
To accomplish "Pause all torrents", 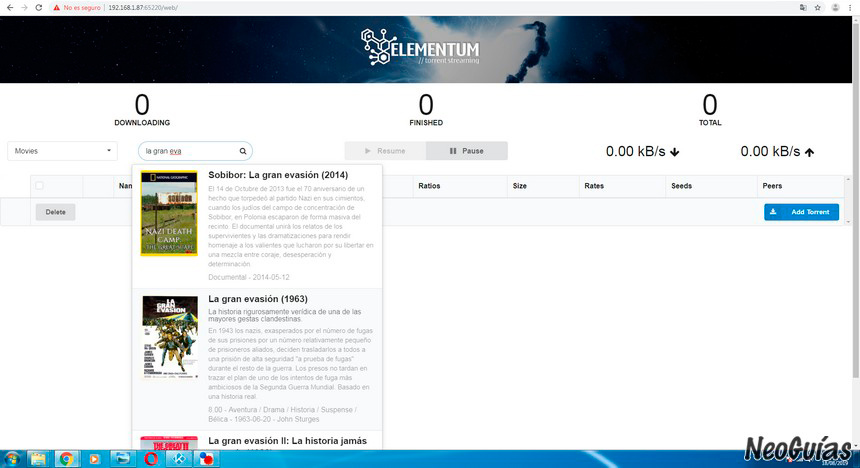I will [466, 151].
